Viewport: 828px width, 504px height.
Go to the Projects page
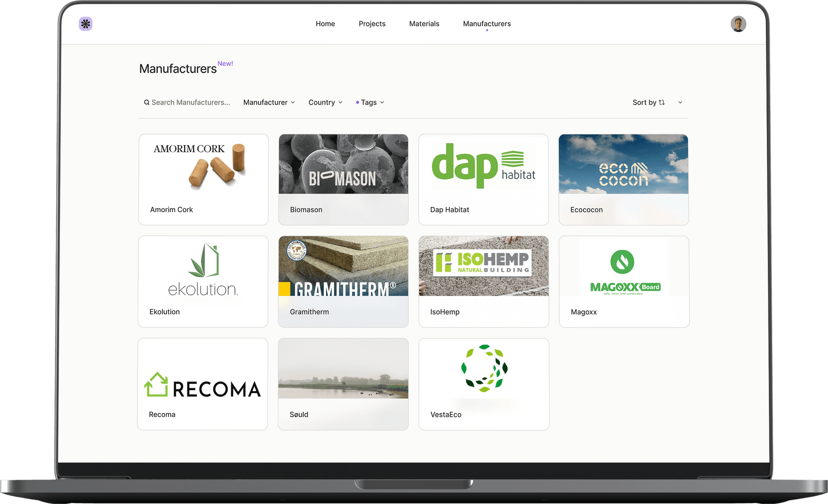click(372, 23)
